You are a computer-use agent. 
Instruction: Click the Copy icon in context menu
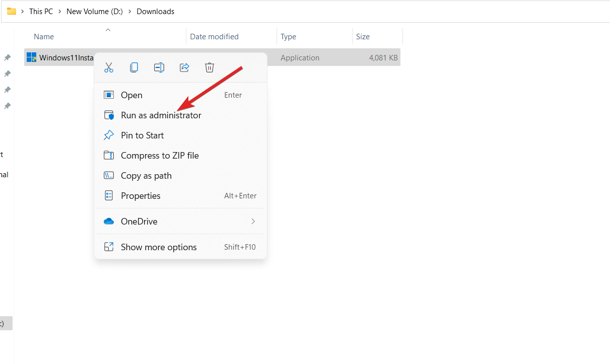click(x=134, y=67)
